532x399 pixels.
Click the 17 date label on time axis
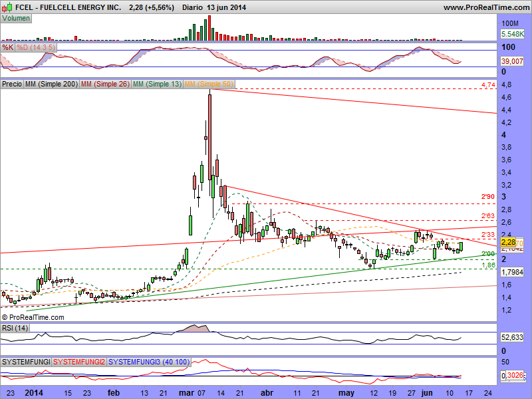469,393
